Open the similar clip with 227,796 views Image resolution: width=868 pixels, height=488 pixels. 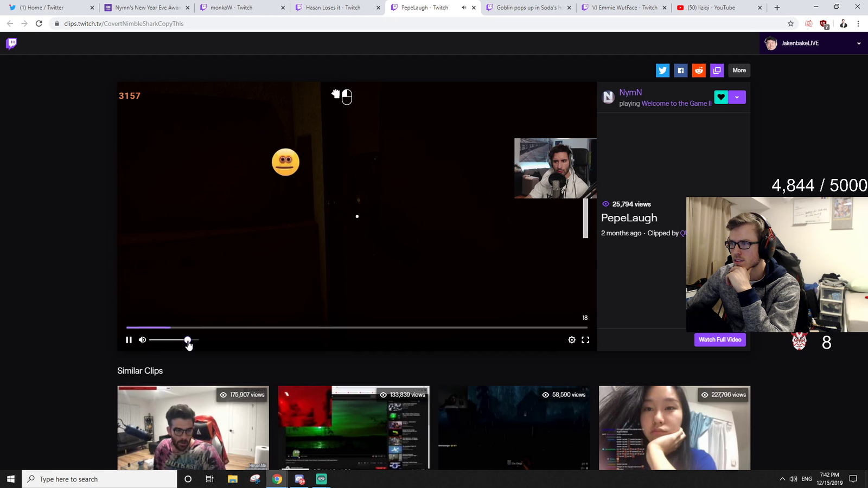pyautogui.click(x=674, y=428)
